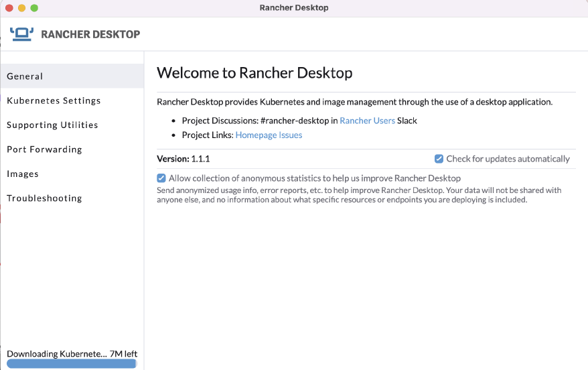This screenshot has width=588, height=370.
Task: Open the Troubleshooting page
Action: [x=44, y=198]
